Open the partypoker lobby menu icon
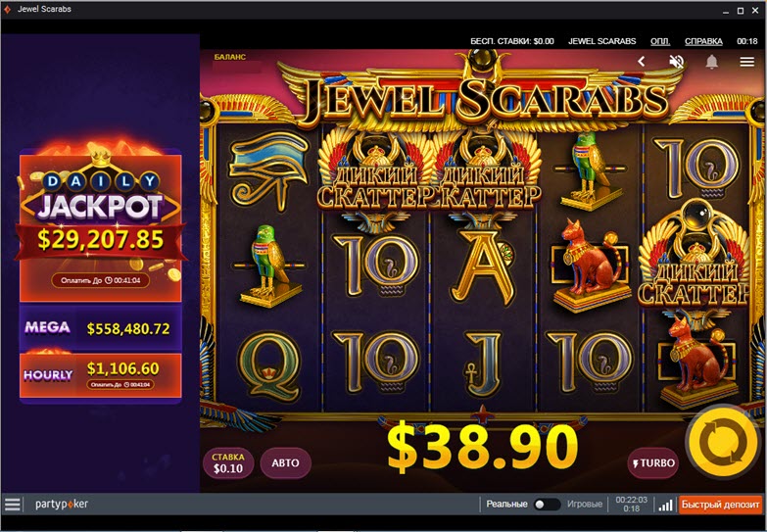The image size is (767, 532). pos(12,505)
